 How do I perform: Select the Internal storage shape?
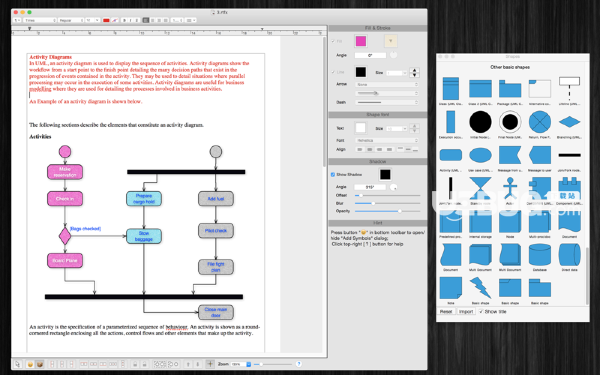click(480, 221)
